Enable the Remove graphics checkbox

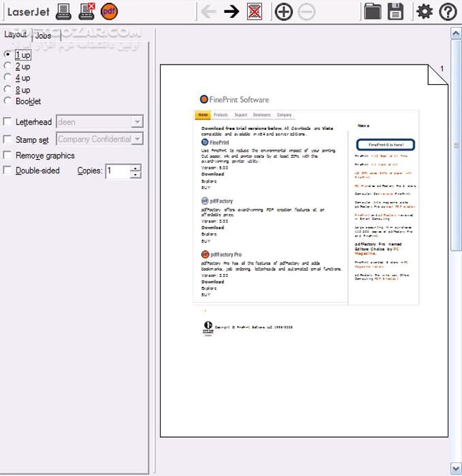[x=7, y=156]
